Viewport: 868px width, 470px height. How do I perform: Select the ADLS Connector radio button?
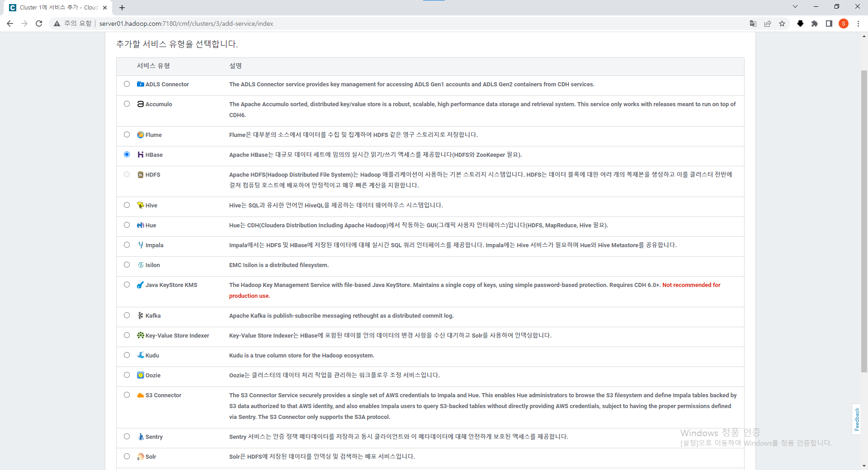click(127, 84)
